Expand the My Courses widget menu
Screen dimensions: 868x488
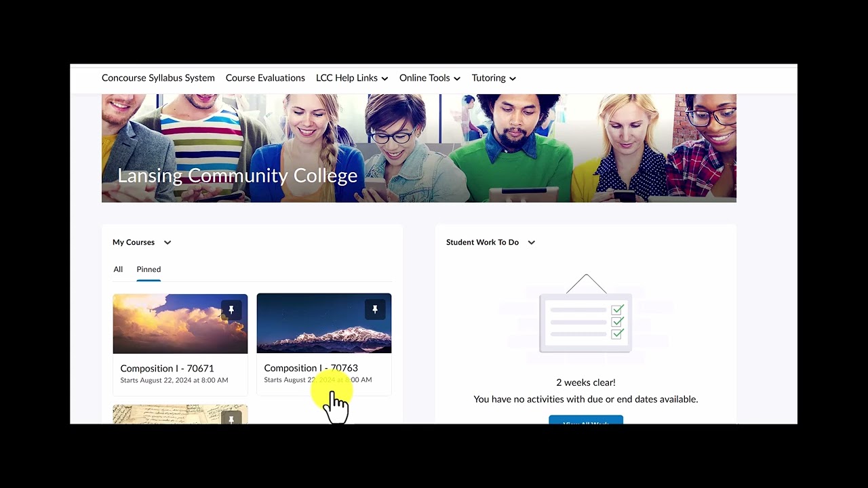[167, 242]
